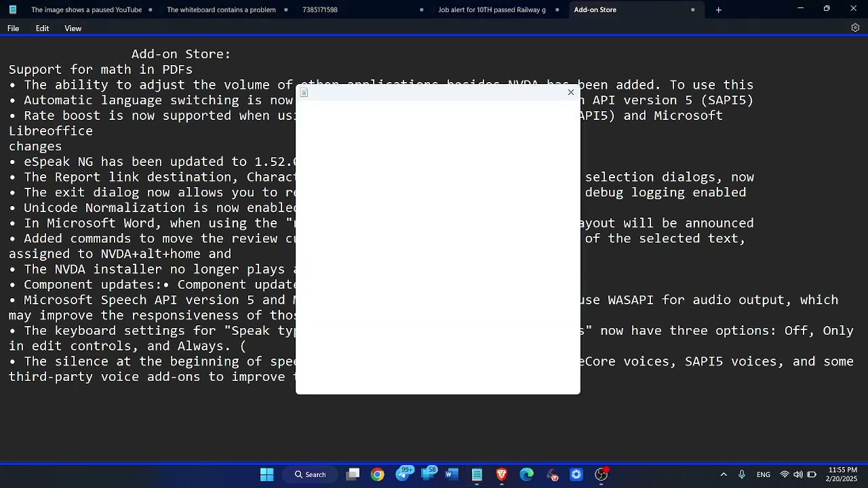
Task: Click 'Rate boost is now supported' line
Action: coord(153,116)
